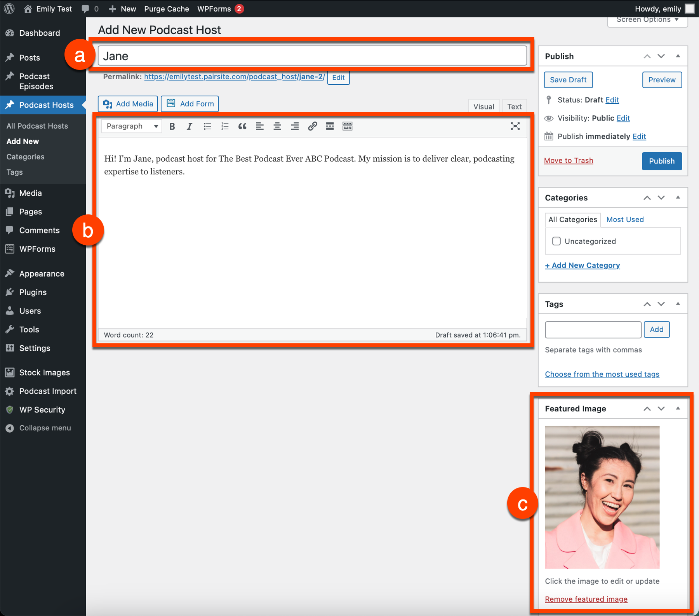Move the Publish box down

(661, 56)
